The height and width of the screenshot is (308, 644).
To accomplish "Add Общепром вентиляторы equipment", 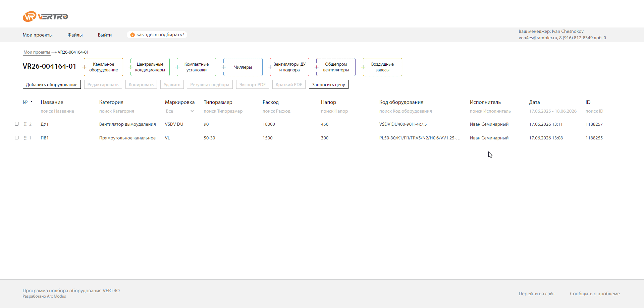I will (x=336, y=67).
